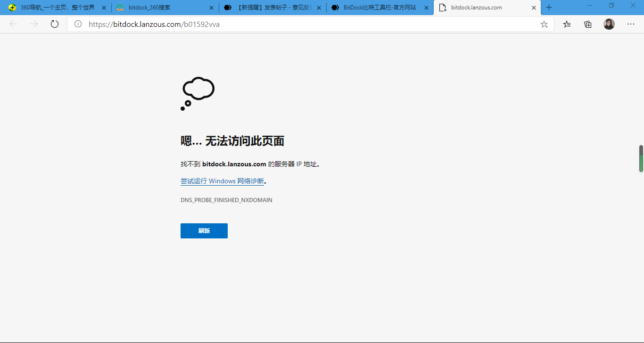Close the bitdock.lanzous.com tab
This screenshot has width=644, height=343.
[x=534, y=8]
